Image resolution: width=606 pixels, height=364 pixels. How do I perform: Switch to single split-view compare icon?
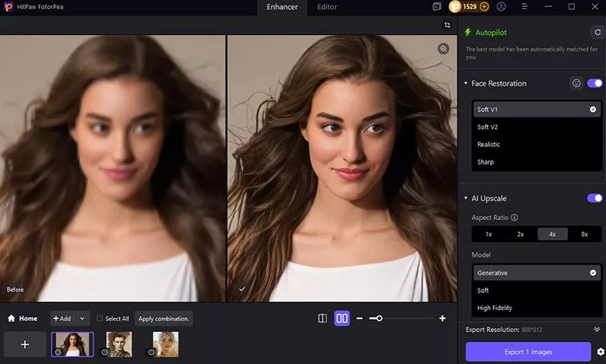pos(322,318)
